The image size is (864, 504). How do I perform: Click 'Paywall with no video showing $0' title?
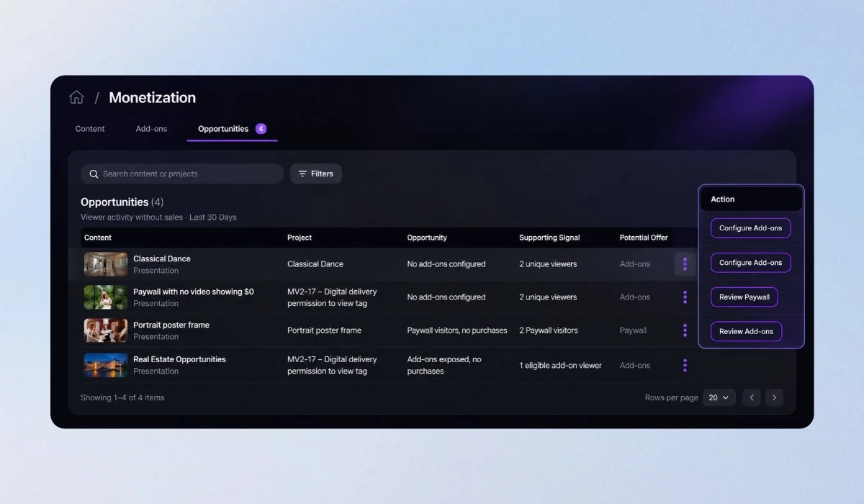[x=194, y=292]
